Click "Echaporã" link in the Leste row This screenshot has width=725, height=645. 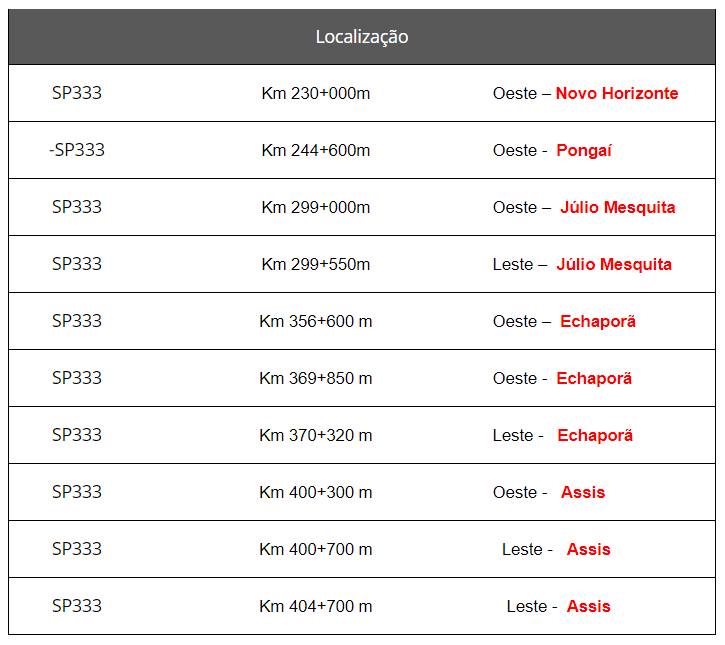coord(595,436)
